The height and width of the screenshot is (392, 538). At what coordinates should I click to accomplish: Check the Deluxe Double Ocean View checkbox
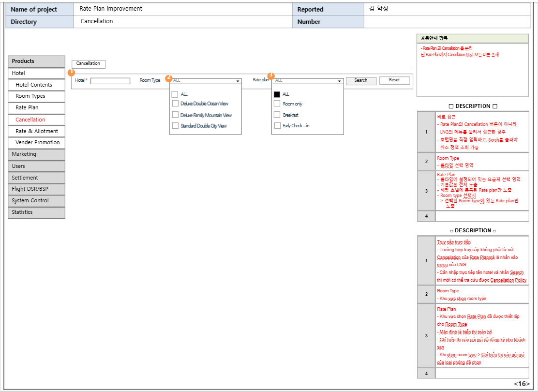[175, 103]
